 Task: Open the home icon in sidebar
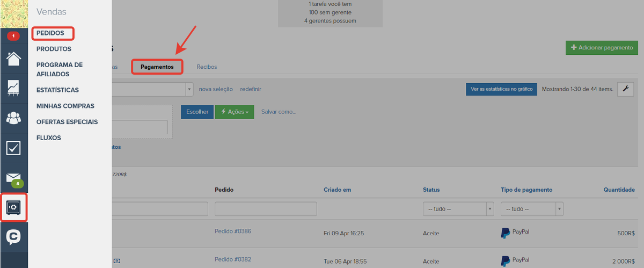click(13, 58)
